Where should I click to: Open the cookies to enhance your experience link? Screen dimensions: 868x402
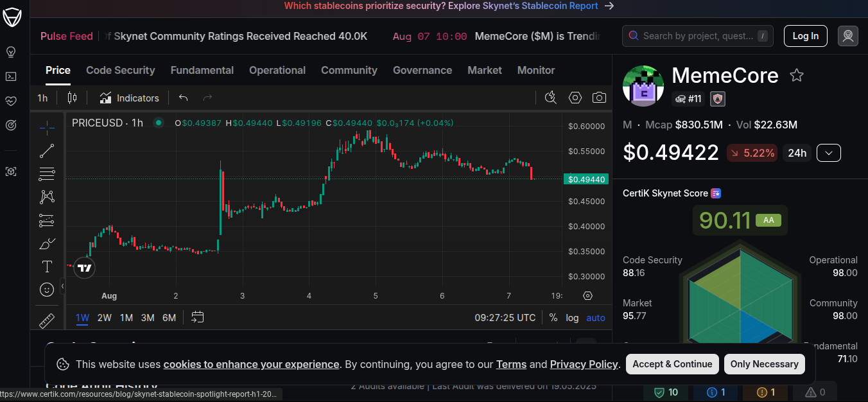point(251,364)
